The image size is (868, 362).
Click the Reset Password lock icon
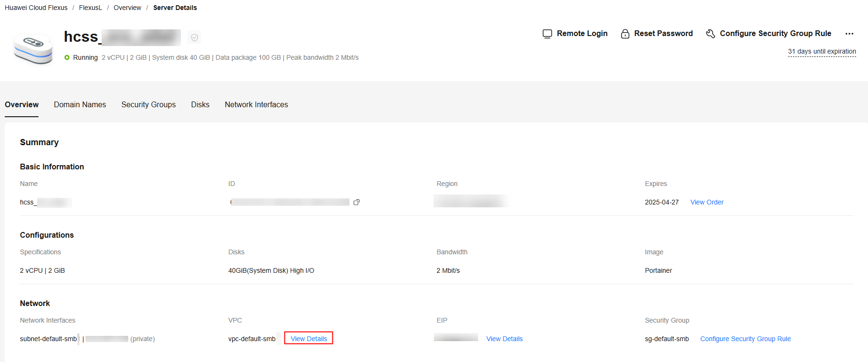tap(625, 34)
